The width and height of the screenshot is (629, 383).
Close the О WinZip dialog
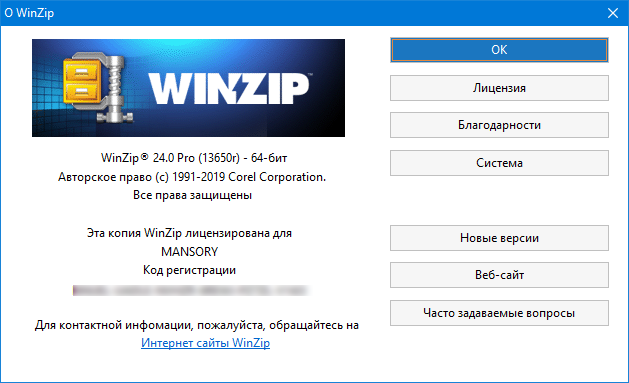coord(613,13)
